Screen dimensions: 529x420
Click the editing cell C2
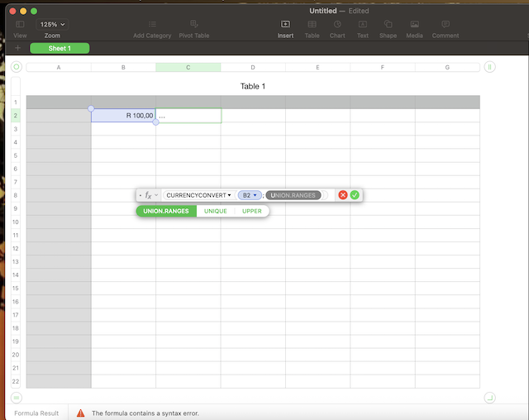(x=188, y=116)
